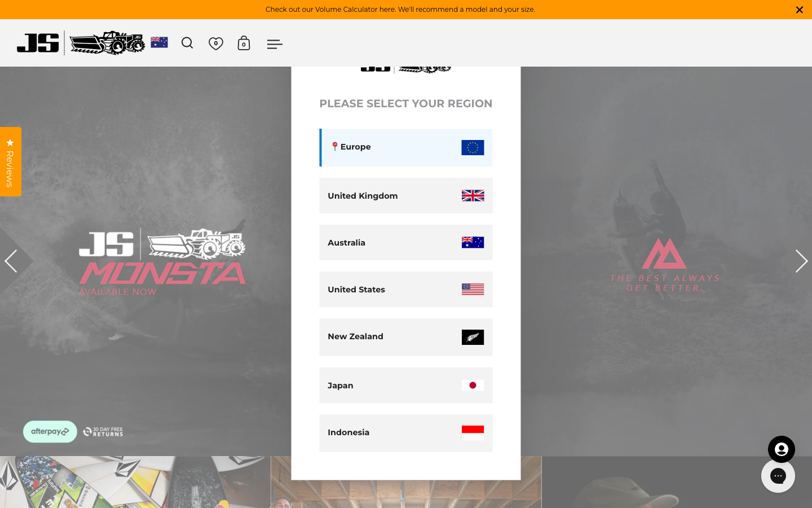Open the search magnifier icon
This screenshot has width=812, height=508.
tap(187, 43)
